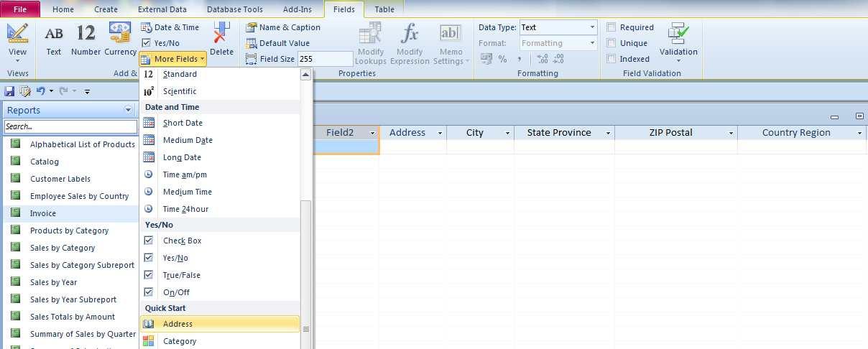
Task: Switch to the Database Tools tab
Action: tap(234, 9)
